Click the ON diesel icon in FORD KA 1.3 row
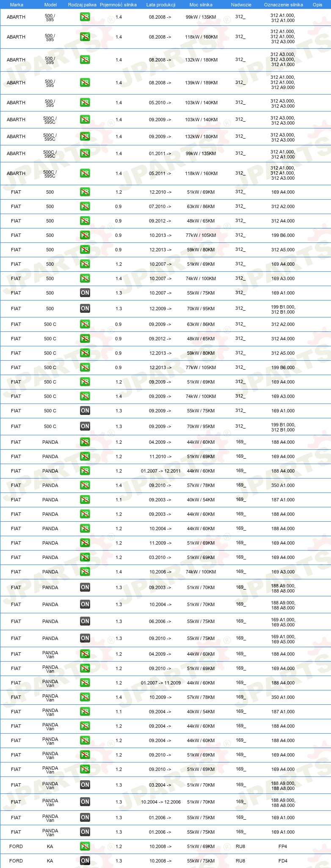Image resolution: width=331 pixels, height=868 pixels. (x=85, y=861)
